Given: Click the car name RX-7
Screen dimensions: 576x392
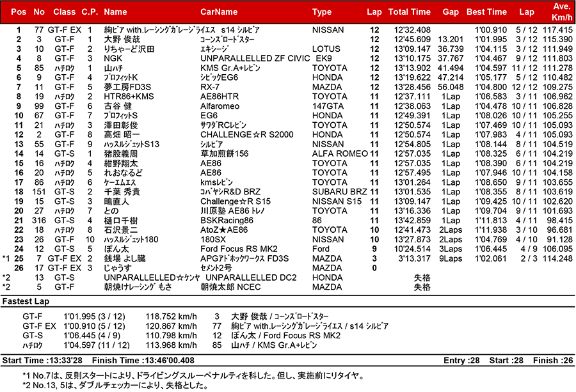Looking at the screenshot, I should [210, 87].
